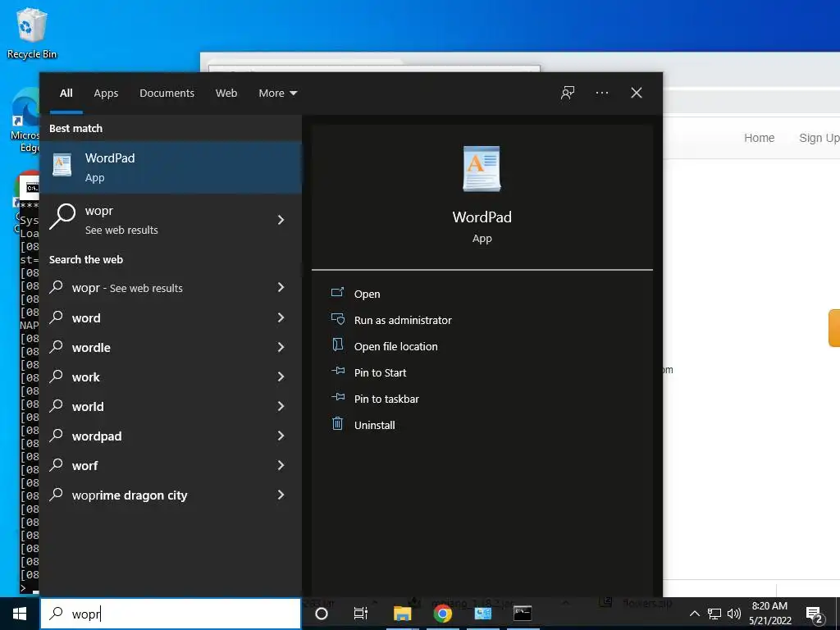Expand the arrow next to 'wordle'
This screenshot has height=630, width=840.
tap(281, 347)
